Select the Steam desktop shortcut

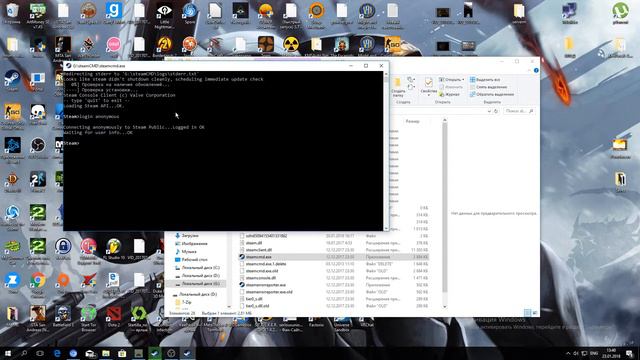click(12, 80)
